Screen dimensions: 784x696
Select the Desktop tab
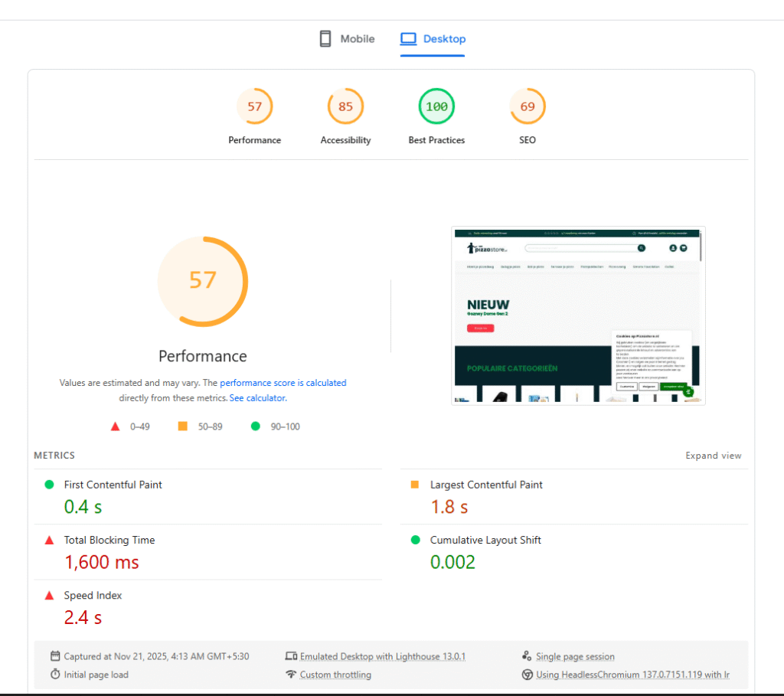pyautogui.click(x=433, y=39)
